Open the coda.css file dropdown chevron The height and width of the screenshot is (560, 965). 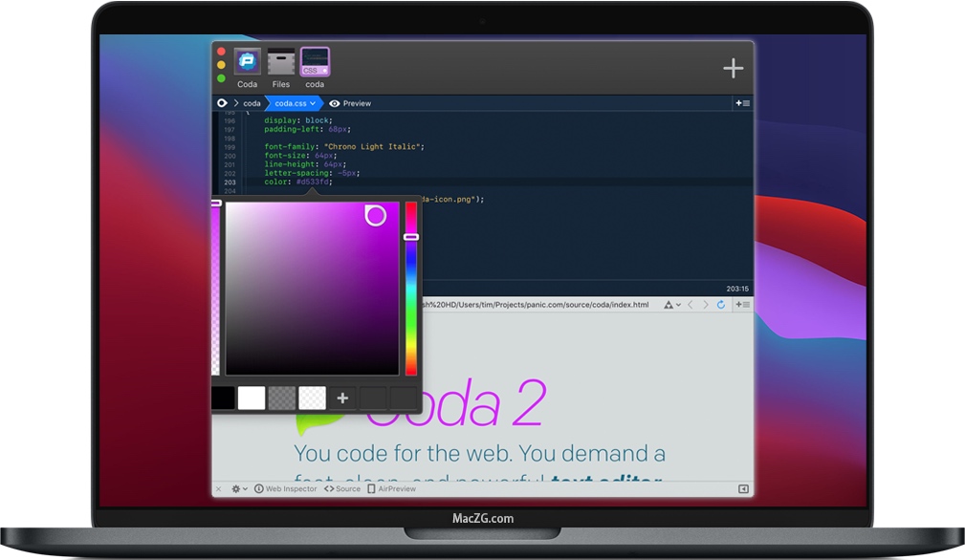coord(311,102)
